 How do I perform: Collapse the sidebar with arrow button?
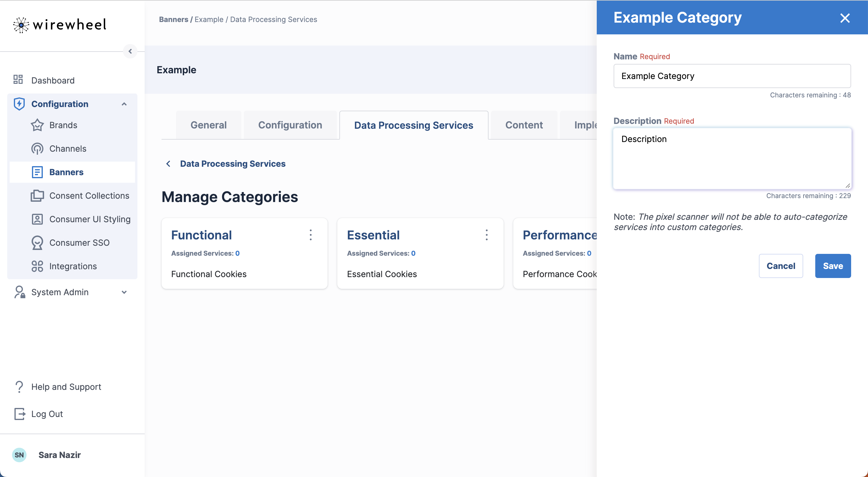[130, 51]
